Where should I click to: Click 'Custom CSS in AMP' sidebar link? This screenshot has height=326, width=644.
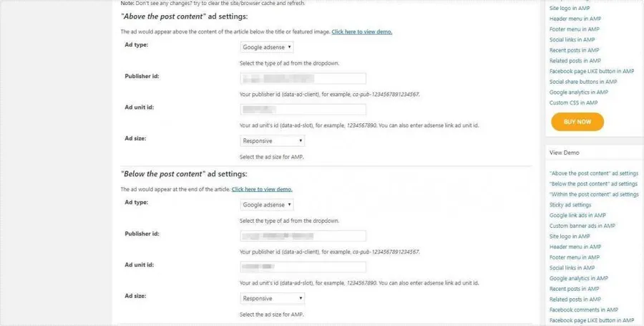[x=573, y=102]
